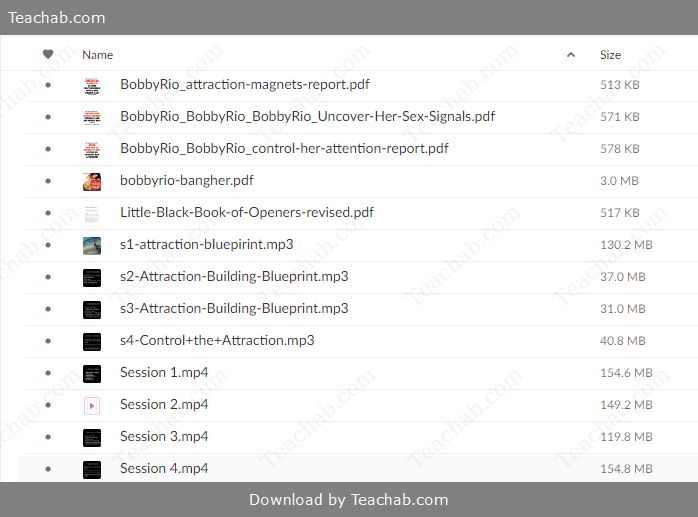Click the Teachab.com header title
The height and width of the screenshot is (517, 698).
[57, 18]
